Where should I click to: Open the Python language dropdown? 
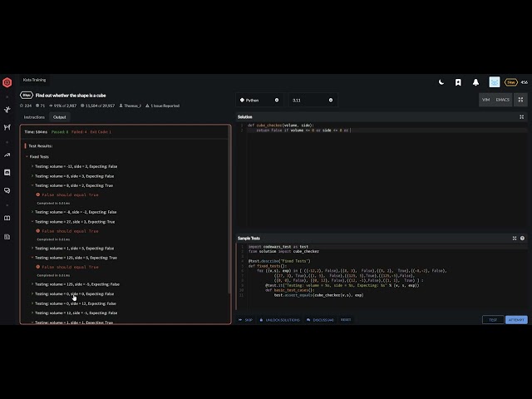(259, 100)
